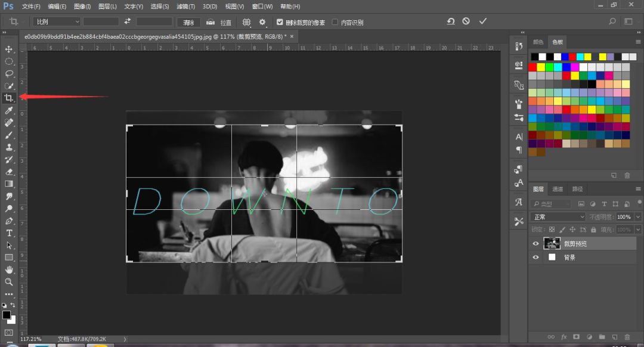Cancel the crop operation
Screen dimensions: 644x347
pos(466,21)
